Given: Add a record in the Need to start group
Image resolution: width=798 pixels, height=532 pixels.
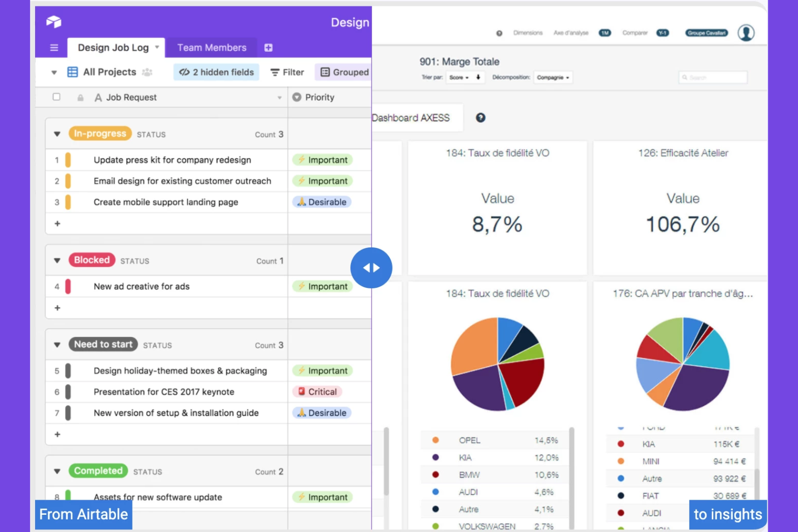Looking at the screenshot, I should 57,434.
